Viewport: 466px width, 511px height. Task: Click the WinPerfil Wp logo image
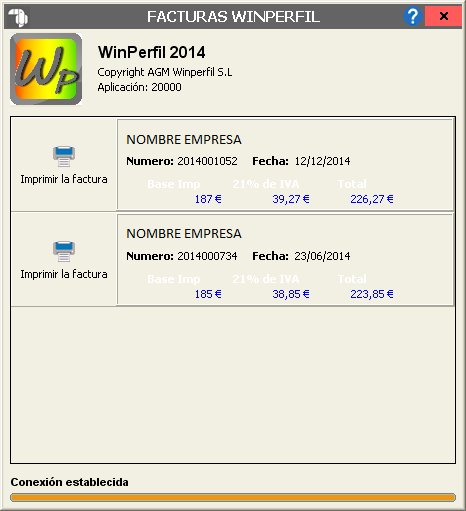(x=46, y=69)
